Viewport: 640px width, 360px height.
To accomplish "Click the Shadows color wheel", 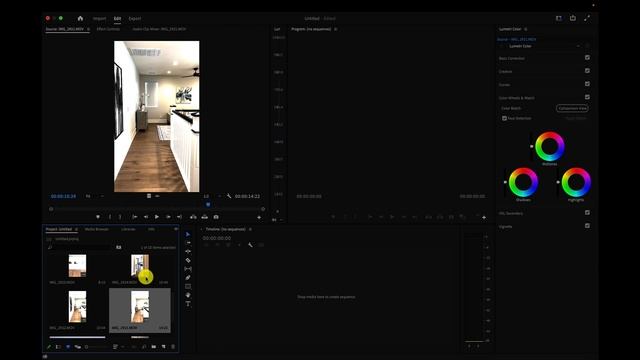I will click(523, 182).
